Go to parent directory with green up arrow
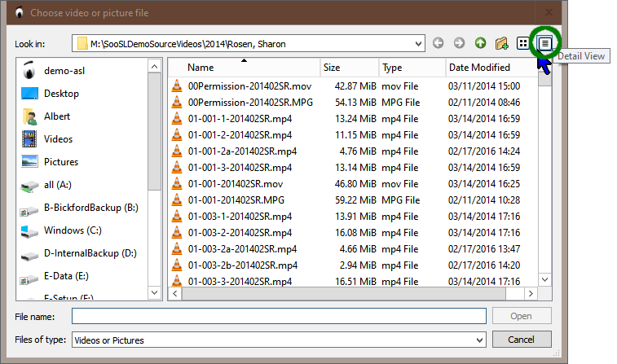Screen dimensions: 617x364 point(480,43)
